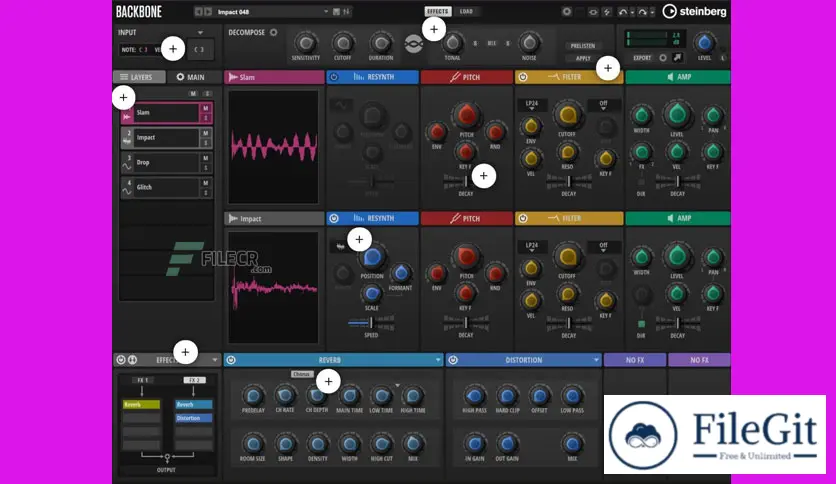Mute the Slam layer
The image size is (836, 484).
pos(206,108)
